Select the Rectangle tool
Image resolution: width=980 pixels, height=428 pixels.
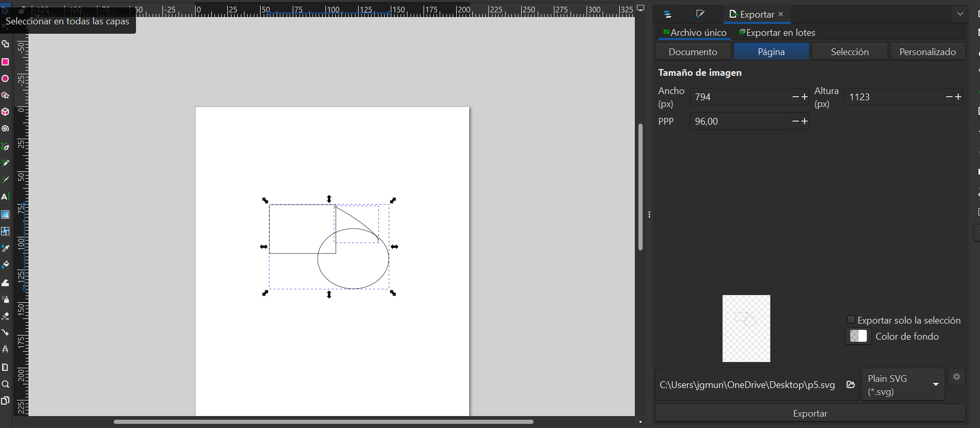pyautogui.click(x=5, y=62)
